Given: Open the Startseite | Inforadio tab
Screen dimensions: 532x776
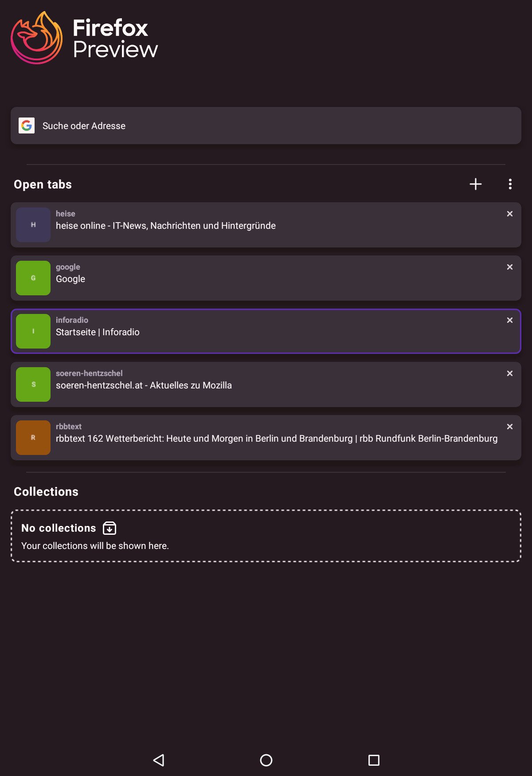Looking at the screenshot, I should 266,332.
